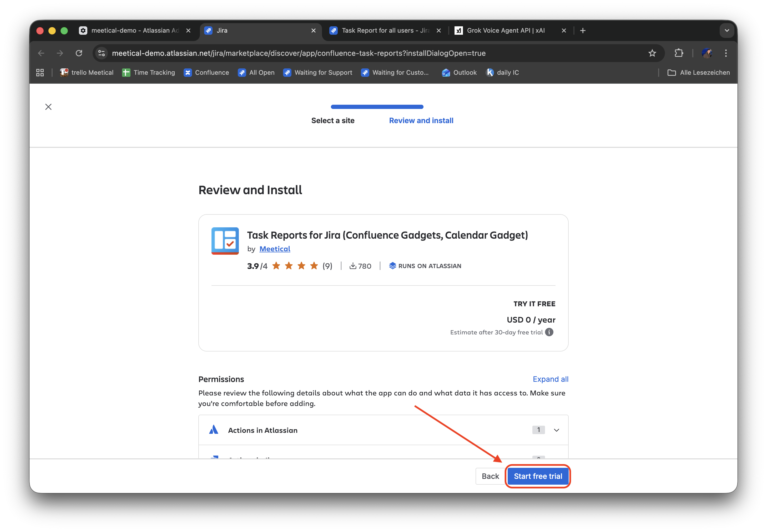Select the Review and install step
The image size is (767, 532).
(421, 120)
